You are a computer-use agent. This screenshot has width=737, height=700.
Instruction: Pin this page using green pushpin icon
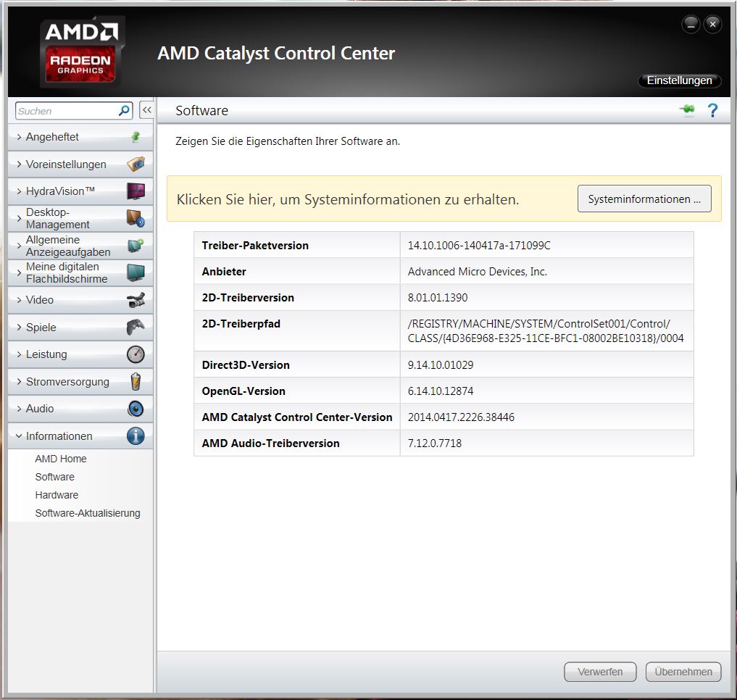[687, 109]
